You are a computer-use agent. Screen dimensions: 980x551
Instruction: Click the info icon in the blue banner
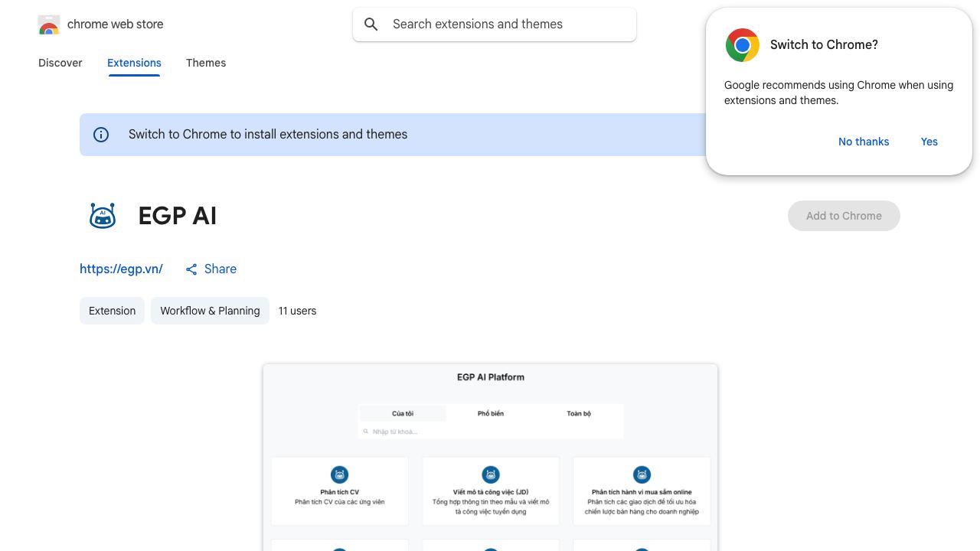(x=101, y=135)
